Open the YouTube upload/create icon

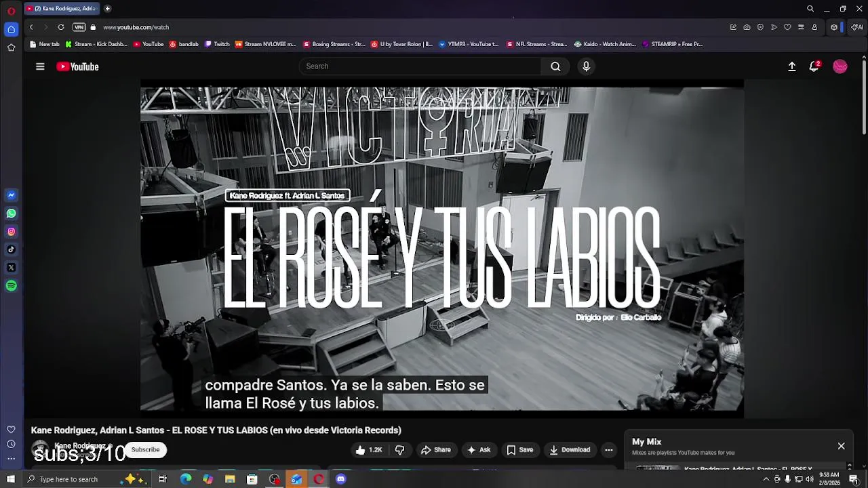791,66
